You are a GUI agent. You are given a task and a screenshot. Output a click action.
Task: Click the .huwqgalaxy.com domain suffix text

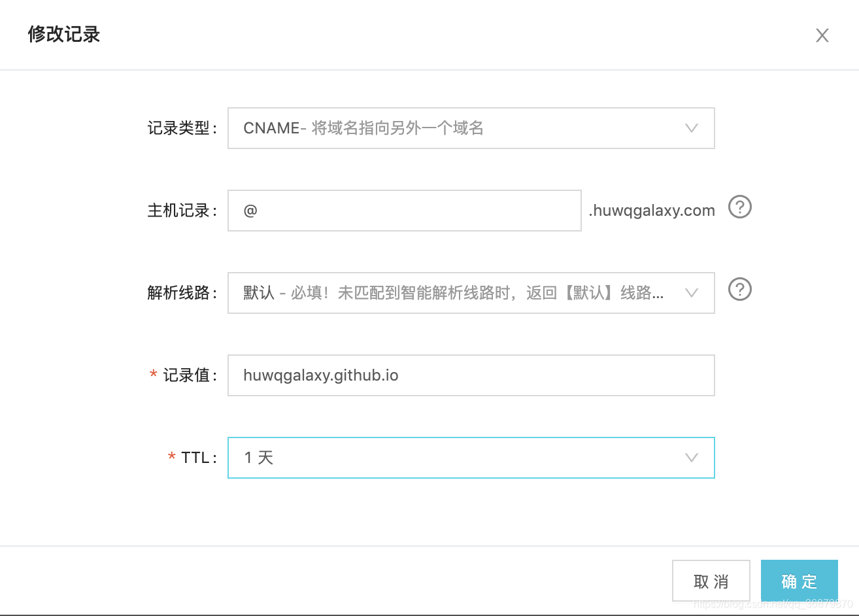[x=652, y=210]
